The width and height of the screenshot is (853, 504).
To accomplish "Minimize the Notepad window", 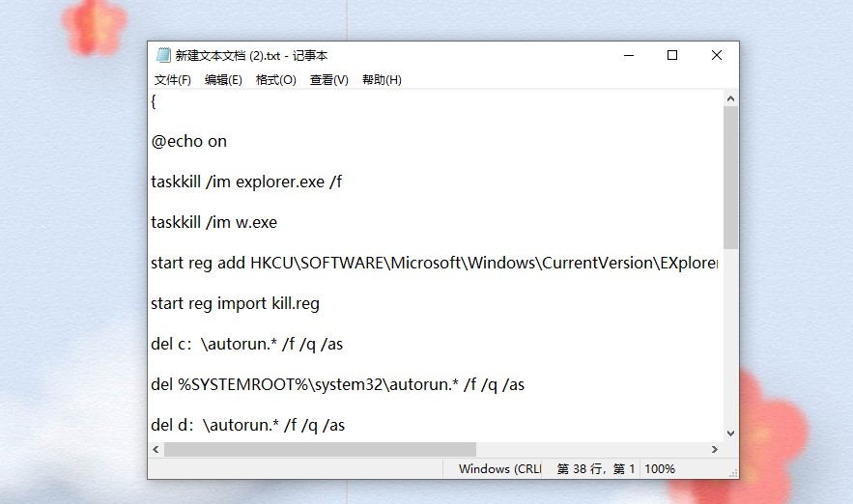I will coord(629,55).
